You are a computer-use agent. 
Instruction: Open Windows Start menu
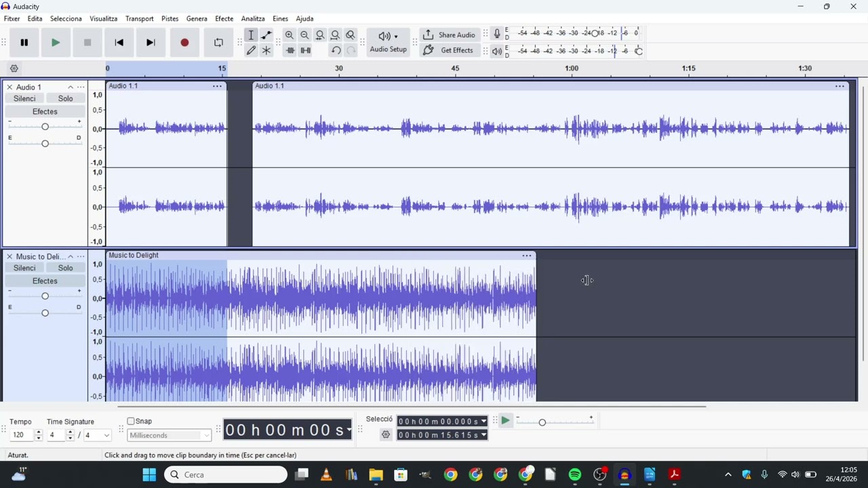pos(149,474)
